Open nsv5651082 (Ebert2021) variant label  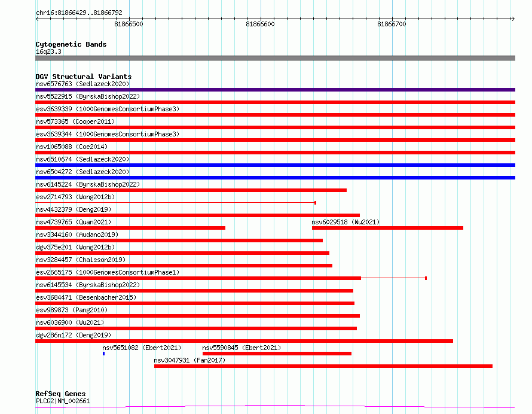[142, 348]
